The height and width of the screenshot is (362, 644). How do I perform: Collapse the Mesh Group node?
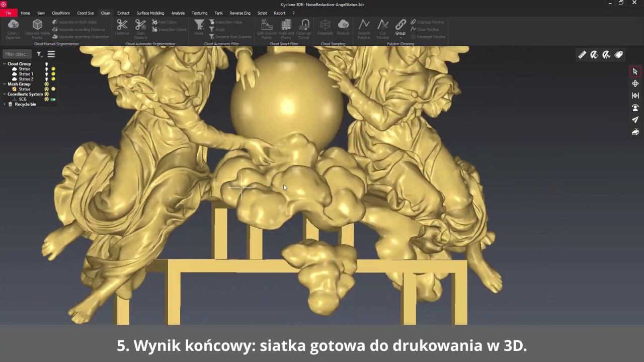5,84
